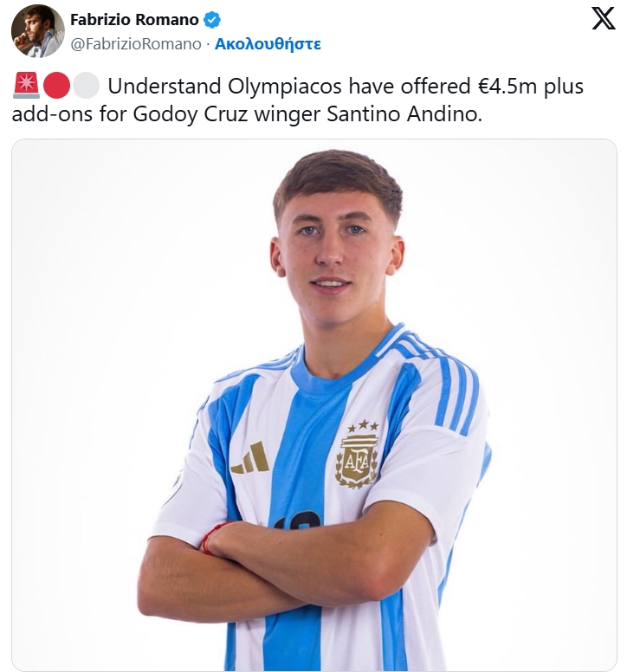The image size is (627, 672).
Task: Open the @FabrizioRomano handle link
Action: (x=135, y=44)
